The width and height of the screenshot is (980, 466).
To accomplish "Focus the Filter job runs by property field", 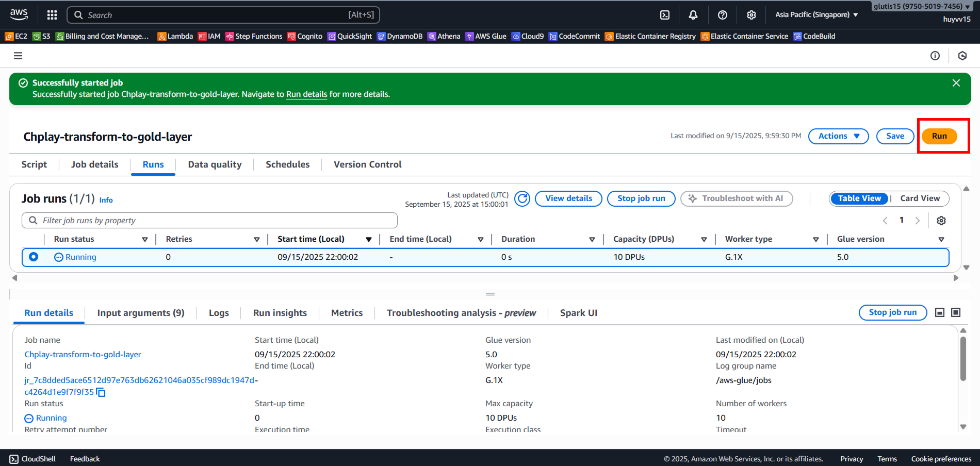I will [x=217, y=221].
